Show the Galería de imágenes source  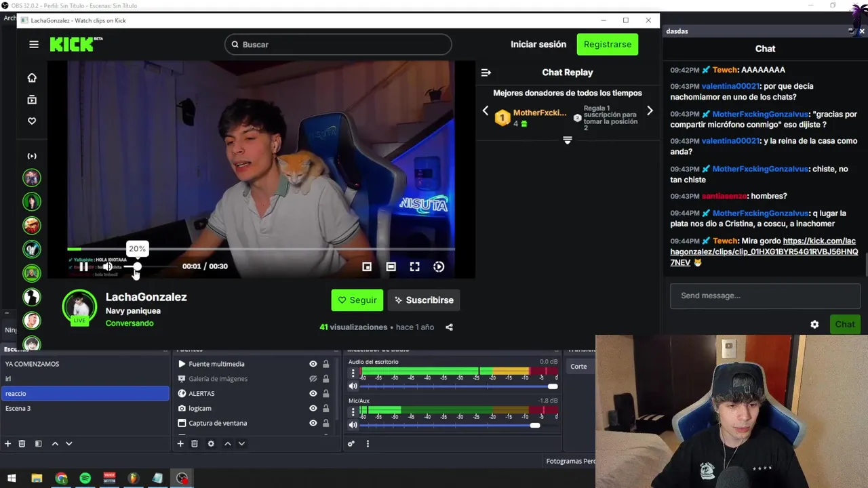click(x=313, y=379)
